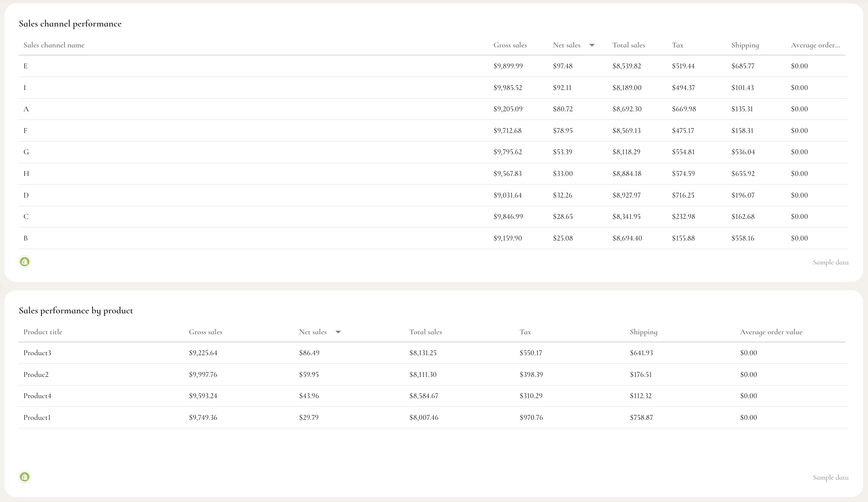The width and height of the screenshot is (868, 502).
Task: Click the Sample data label on product card
Action: [x=830, y=477]
